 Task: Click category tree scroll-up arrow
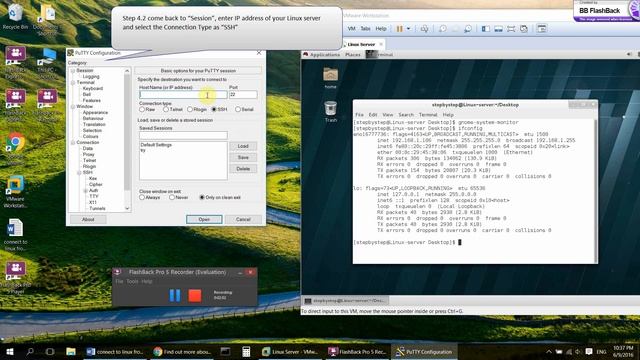127,71
